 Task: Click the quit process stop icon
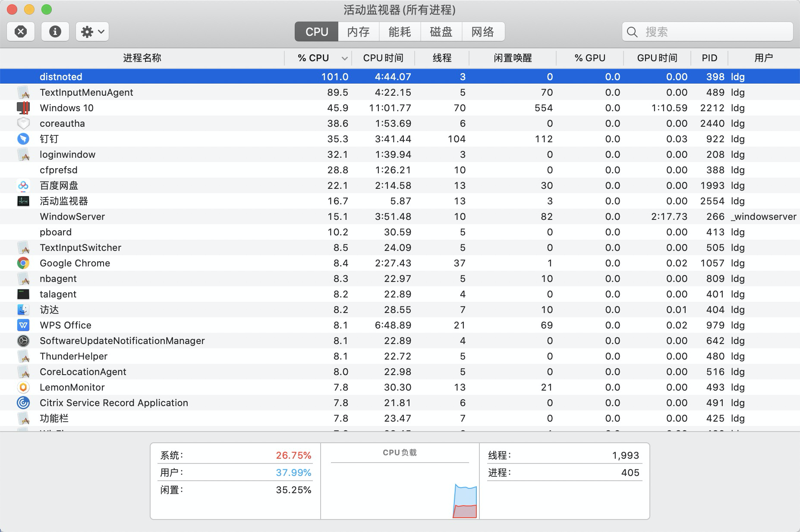tap(21, 32)
